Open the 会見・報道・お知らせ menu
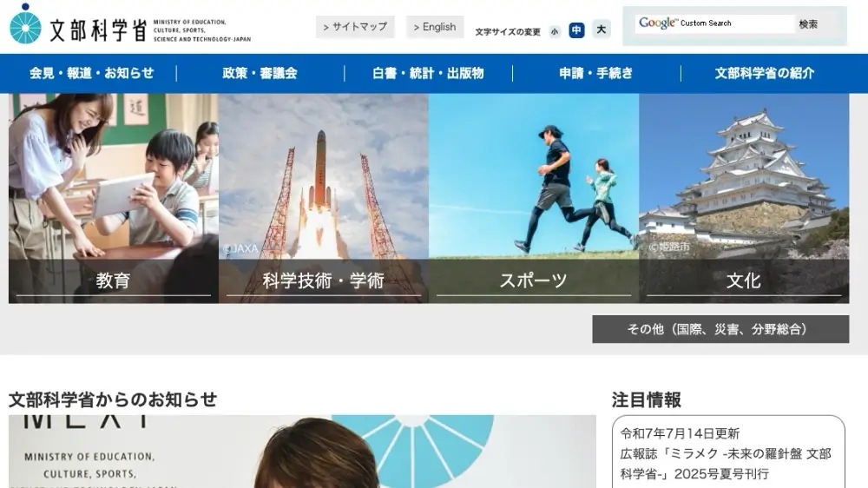The image size is (868, 488). point(91,73)
